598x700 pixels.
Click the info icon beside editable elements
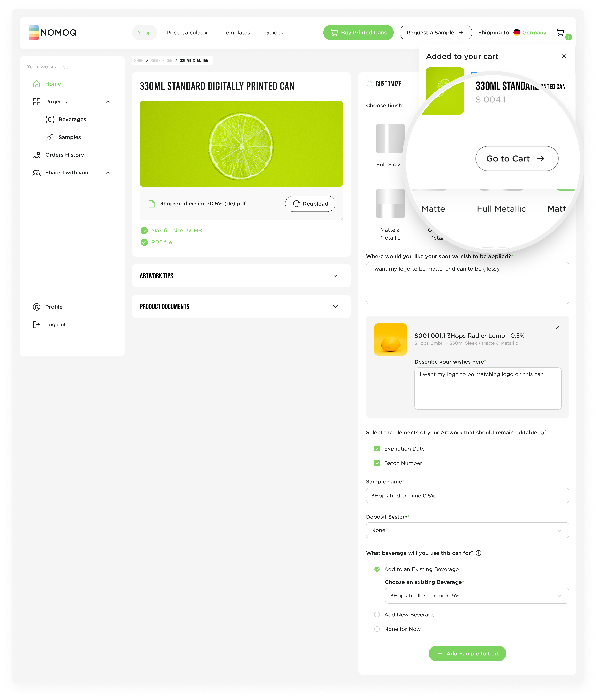click(x=544, y=432)
